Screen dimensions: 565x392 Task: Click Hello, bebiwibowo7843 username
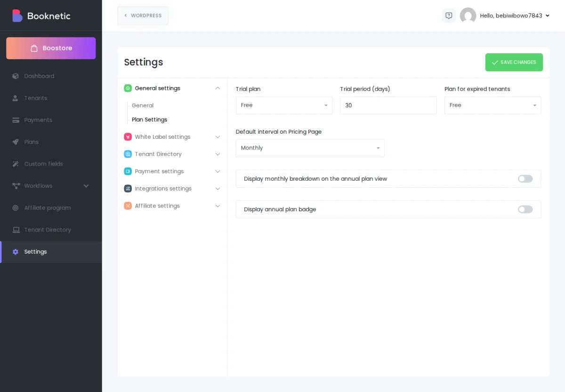coord(511,16)
